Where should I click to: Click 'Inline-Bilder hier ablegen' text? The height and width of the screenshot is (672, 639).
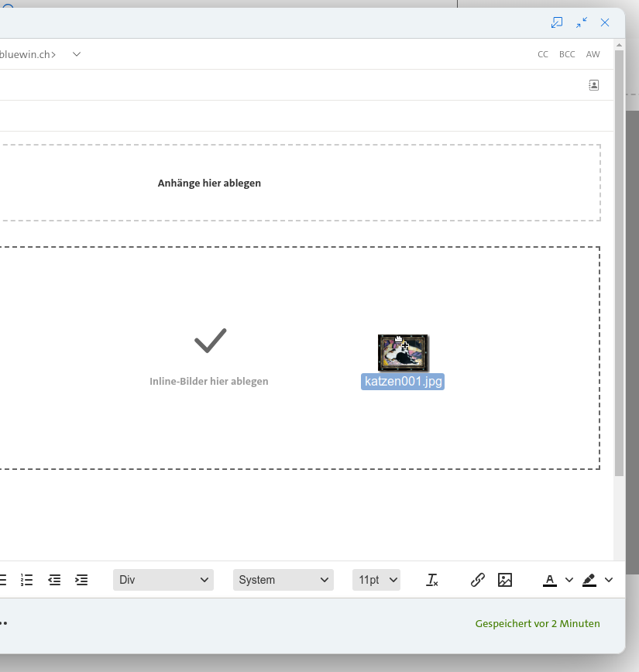tap(209, 382)
